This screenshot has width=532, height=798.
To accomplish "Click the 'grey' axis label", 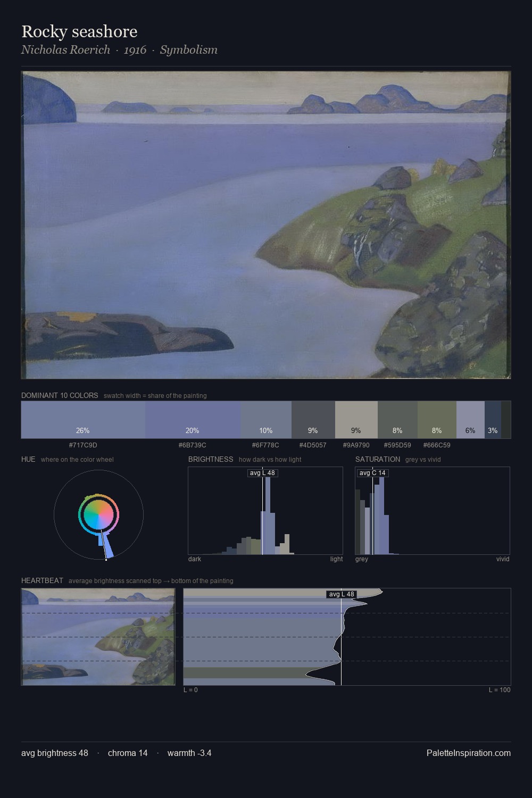I will pyautogui.click(x=362, y=559).
